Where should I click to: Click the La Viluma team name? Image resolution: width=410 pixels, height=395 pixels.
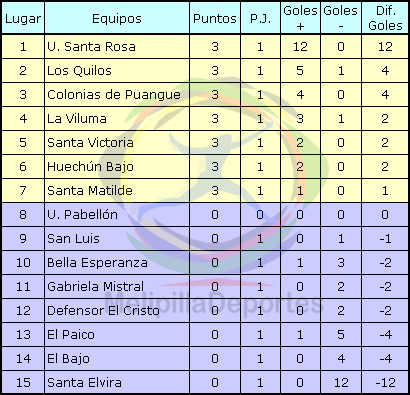[x=77, y=119]
